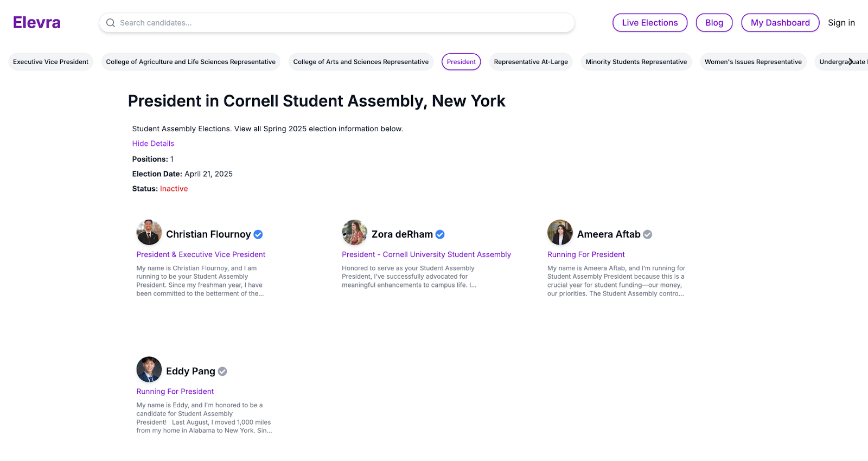This screenshot has width=868, height=461.
Task: Open the Live Elections page
Action: pos(649,23)
